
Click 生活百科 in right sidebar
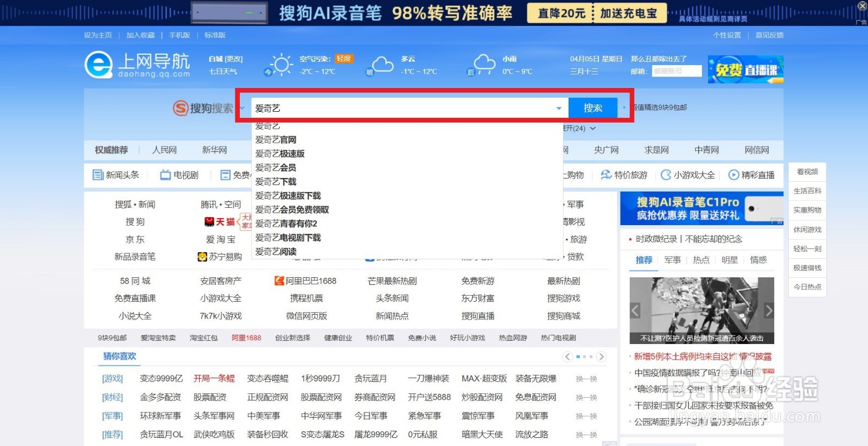807,191
